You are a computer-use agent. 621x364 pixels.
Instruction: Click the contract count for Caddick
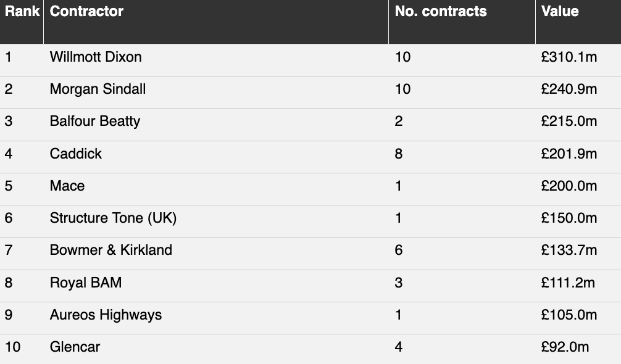pyautogui.click(x=399, y=154)
